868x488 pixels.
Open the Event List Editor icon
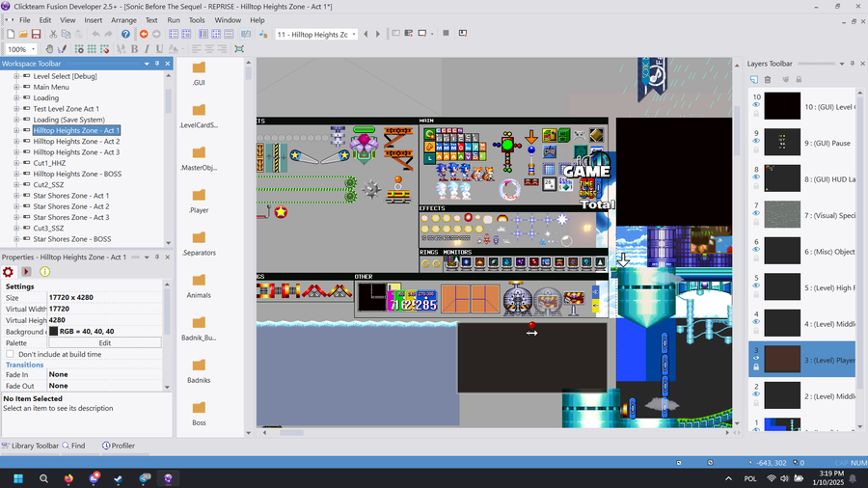[x=229, y=35]
